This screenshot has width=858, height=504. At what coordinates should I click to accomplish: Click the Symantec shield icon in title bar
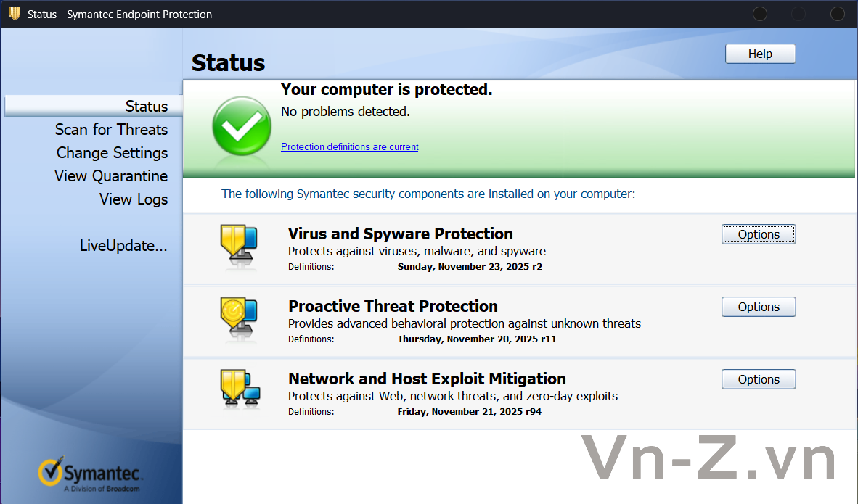tap(15, 14)
